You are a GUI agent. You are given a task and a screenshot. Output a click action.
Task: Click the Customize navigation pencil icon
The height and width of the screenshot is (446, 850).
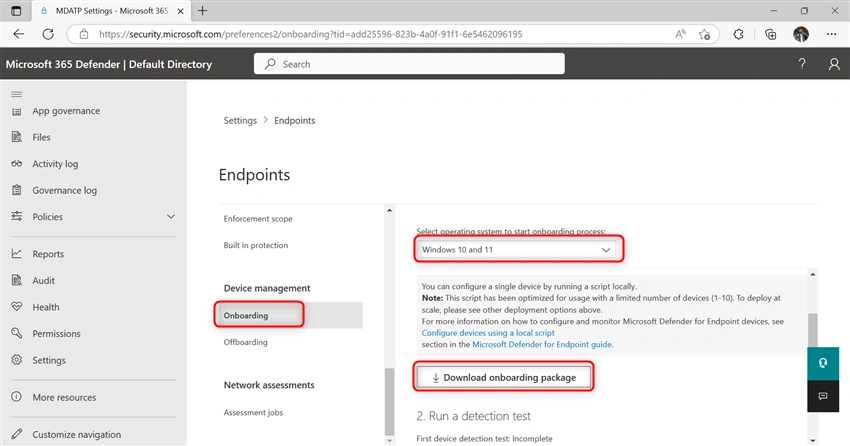click(17, 434)
